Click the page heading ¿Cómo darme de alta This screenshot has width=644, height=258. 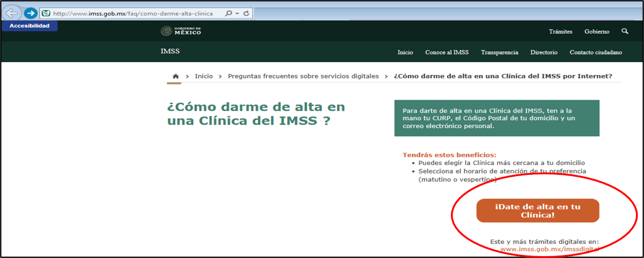256,115
